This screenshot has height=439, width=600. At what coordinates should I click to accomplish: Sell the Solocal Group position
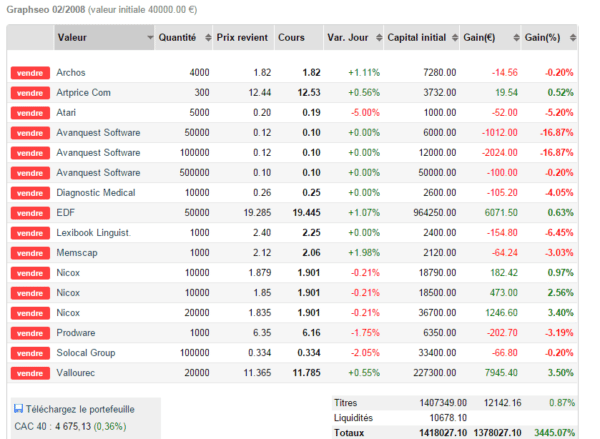coord(30,353)
